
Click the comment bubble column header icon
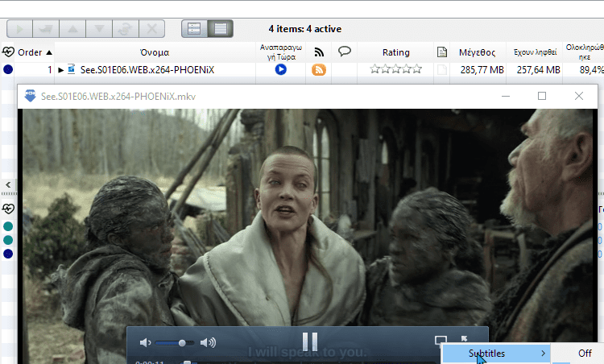345,52
